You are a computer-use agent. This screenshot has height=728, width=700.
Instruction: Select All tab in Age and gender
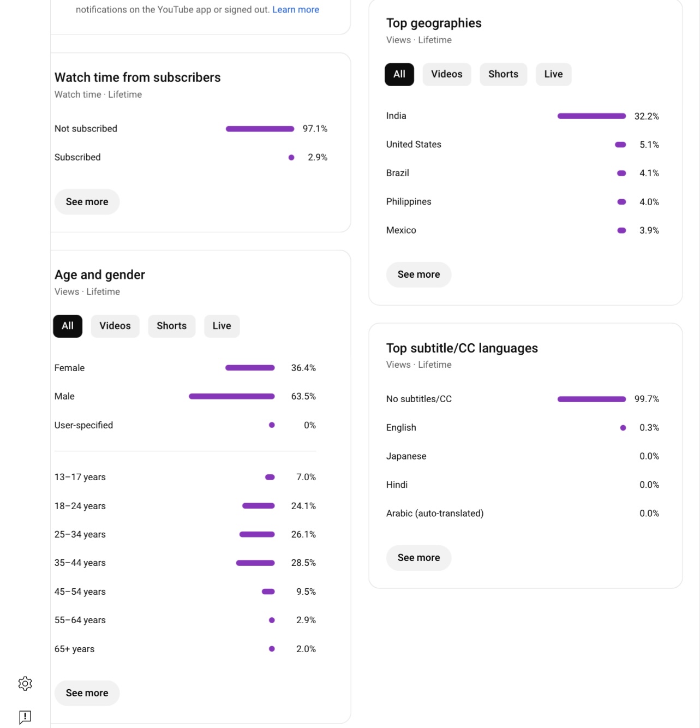click(x=68, y=326)
